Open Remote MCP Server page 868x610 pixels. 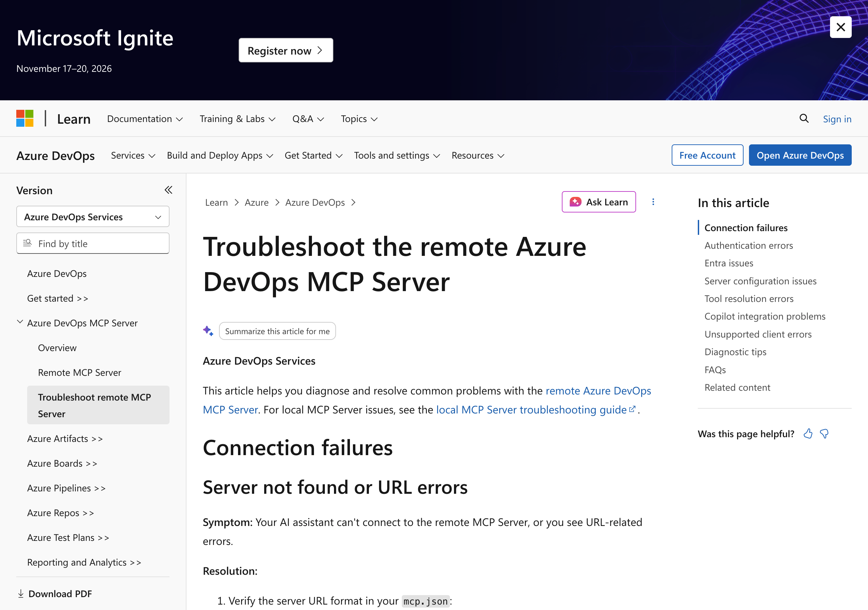[x=79, y=373]
